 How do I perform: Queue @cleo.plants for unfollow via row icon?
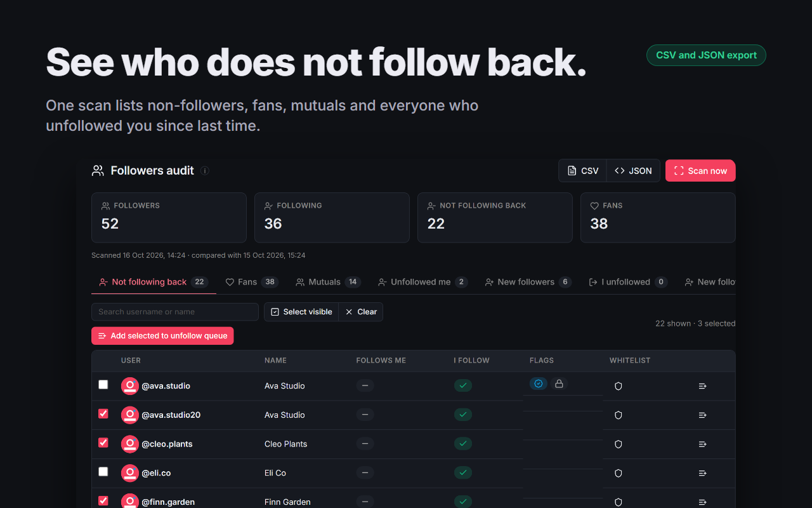(702, 444)
